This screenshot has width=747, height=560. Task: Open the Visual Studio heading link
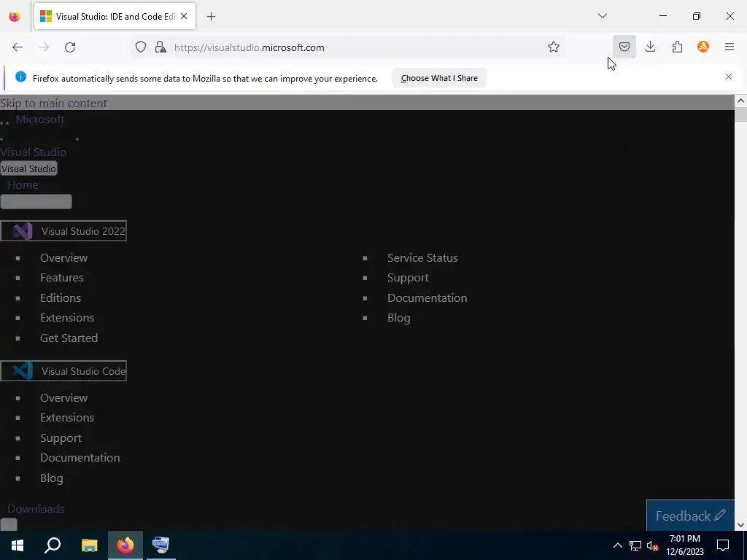point(33,152)
